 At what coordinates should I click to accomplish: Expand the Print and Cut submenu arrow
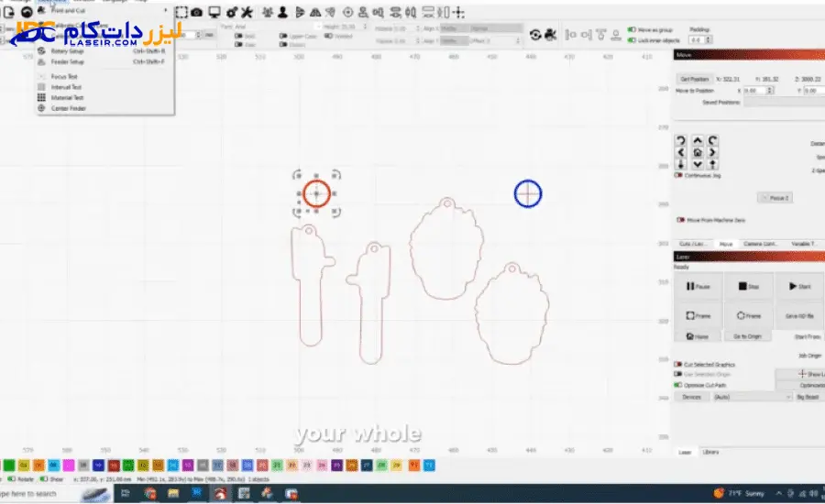coord(165,11)
